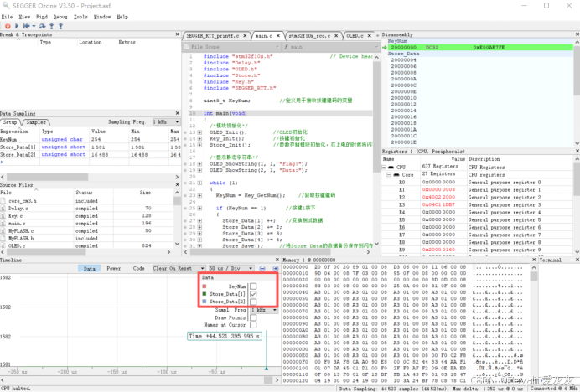Click the green Store_Data[1] color swatch
The image size is (580, 392).
(205, 294)
